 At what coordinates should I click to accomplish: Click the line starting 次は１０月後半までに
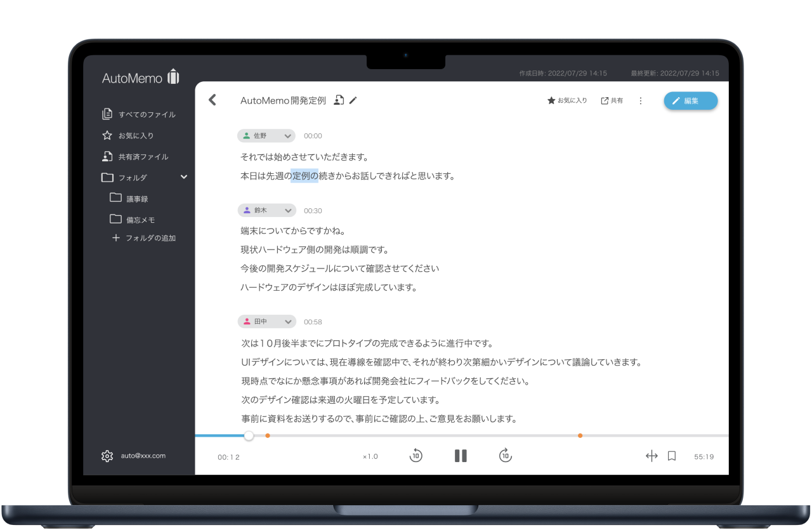[x=367, y=343]
